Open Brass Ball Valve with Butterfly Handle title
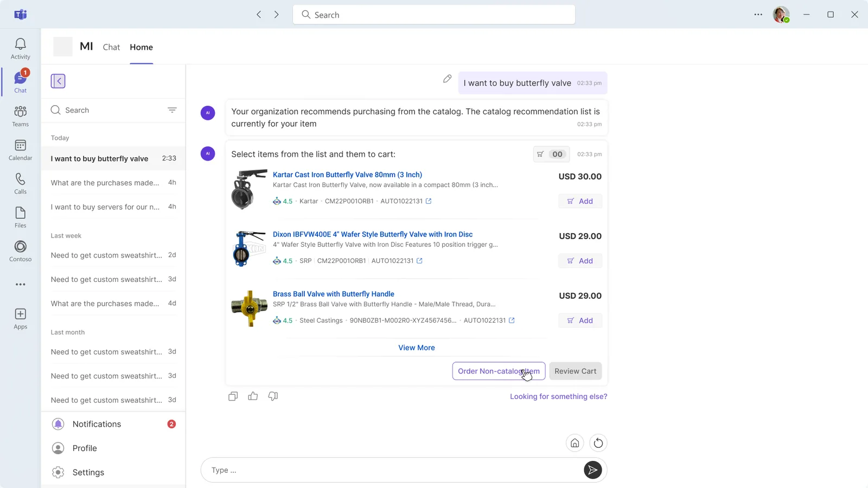Screen dimensions: 868x488 coord(333,294)
